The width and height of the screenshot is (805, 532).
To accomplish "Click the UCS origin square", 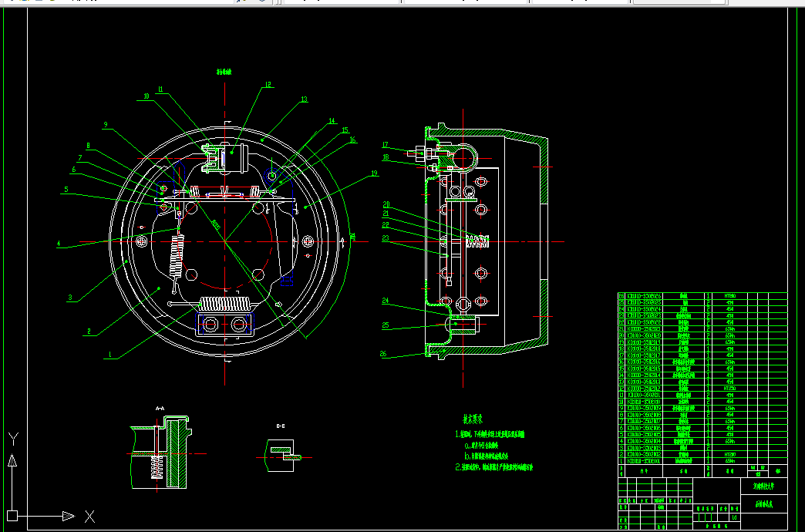I will [x=13, y=516].
